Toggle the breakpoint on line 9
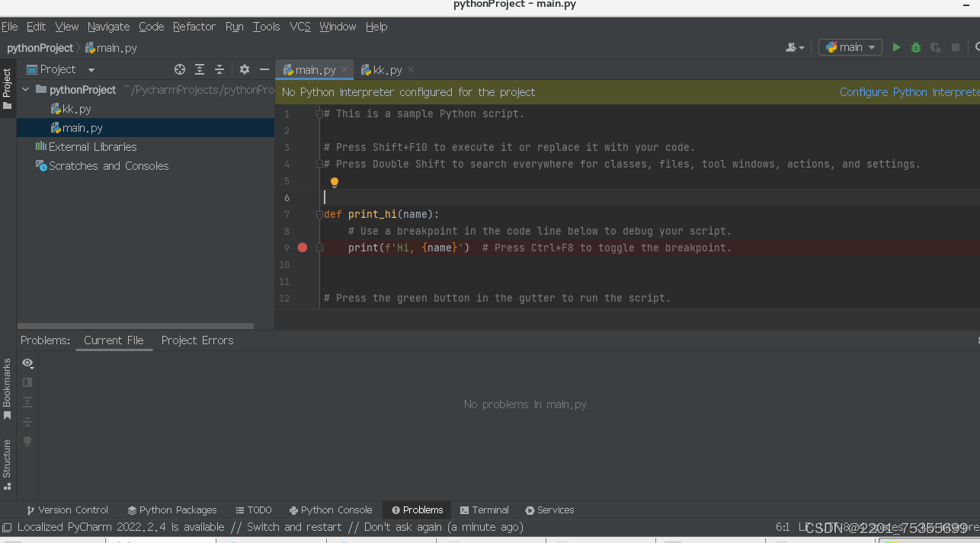Screen dimensions: 980x543 tap(302, 248)
